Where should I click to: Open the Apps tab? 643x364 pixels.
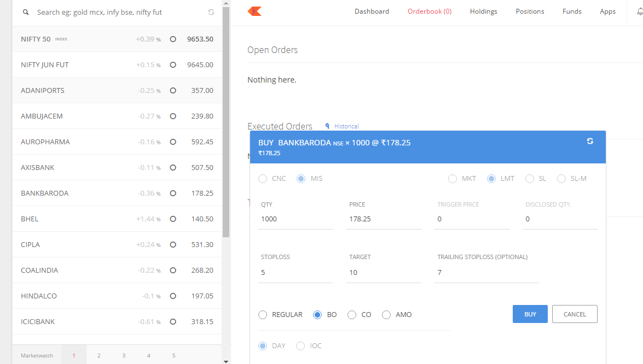[x=608, y=11]
